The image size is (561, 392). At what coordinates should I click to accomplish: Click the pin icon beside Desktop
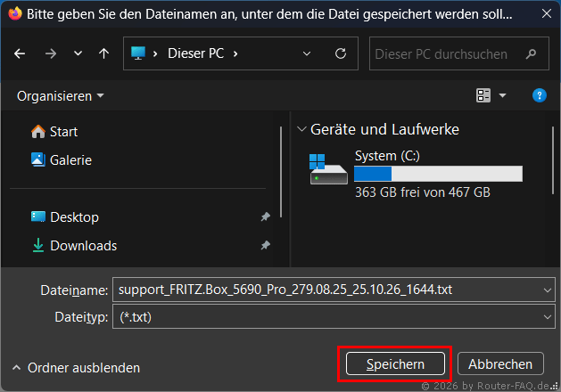[265, 216]
